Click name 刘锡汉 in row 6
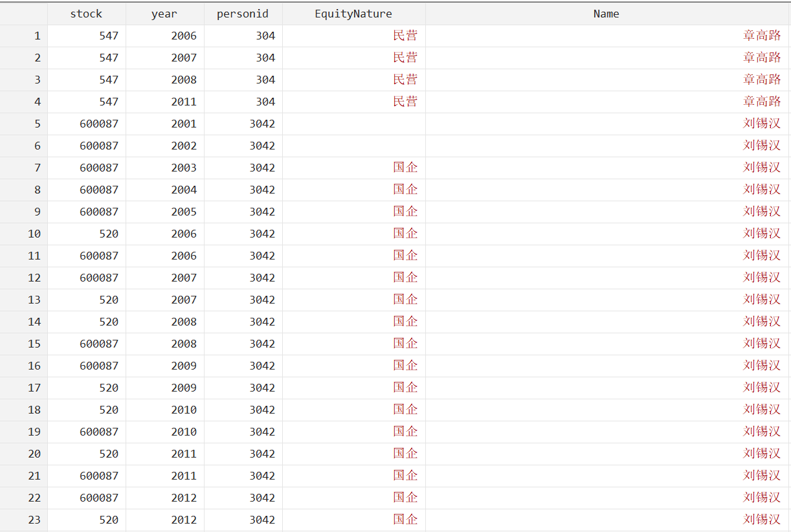This screenshot has height=532, width=791. [762, 146]
